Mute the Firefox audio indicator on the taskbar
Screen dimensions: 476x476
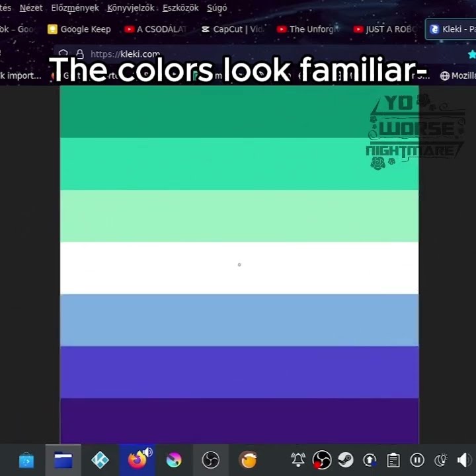click(x=148, y=453)
